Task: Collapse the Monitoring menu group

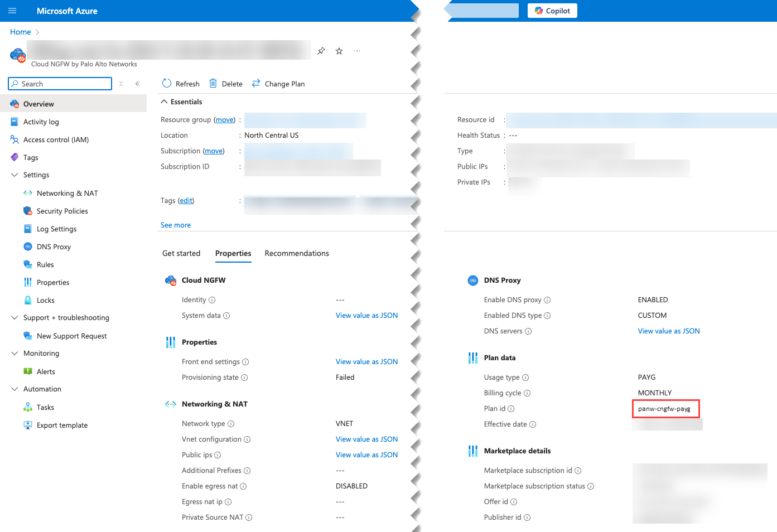Action: click(x=15, y=354)
